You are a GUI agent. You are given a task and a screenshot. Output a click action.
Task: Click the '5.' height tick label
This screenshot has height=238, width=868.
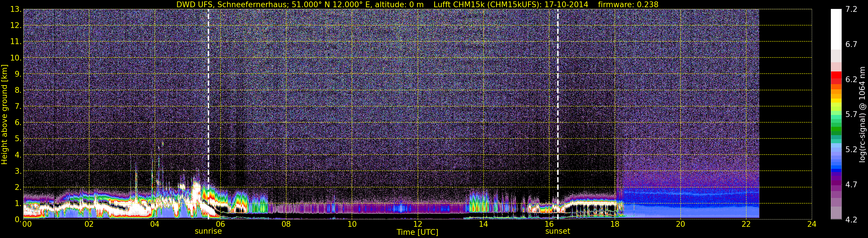coord(18,139)
